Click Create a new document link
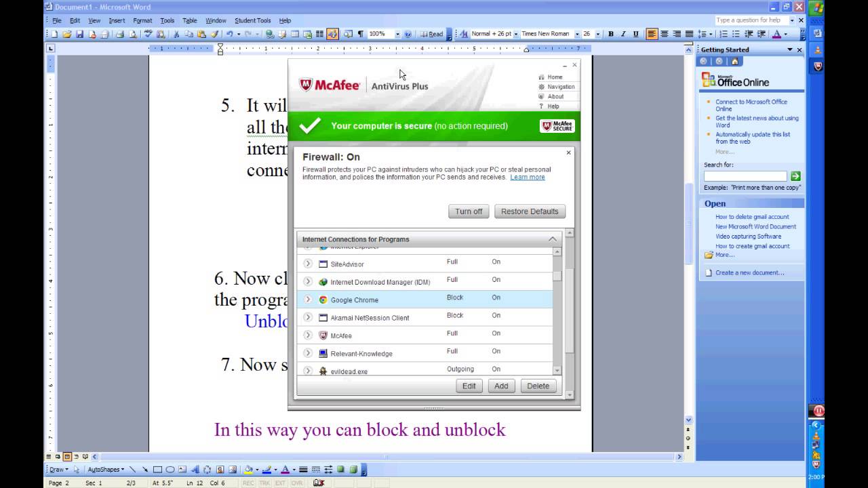 coord(749,272)
